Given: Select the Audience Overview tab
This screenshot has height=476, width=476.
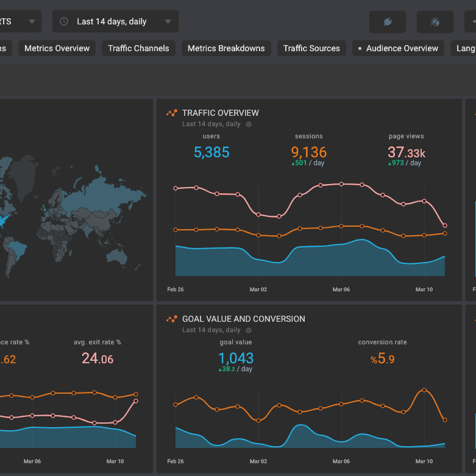Looking at the screenshot, I should point(398,48).
